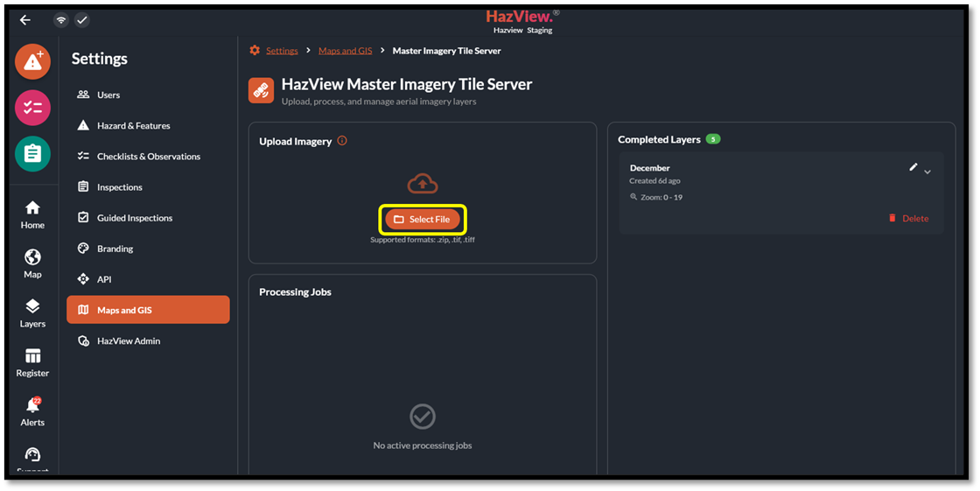Screen dimensions: 980x491
Task: Click the back arrow at top left
Action: click(x=24, y=20)
